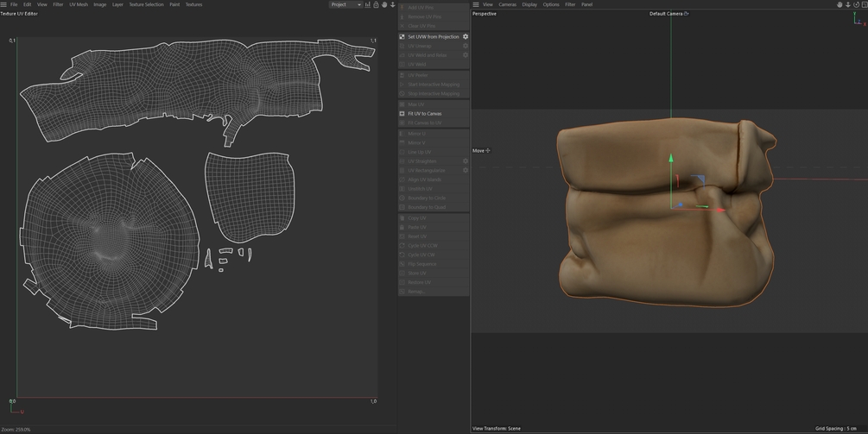Open the Textures menu
This screenshot has width=868, height=434.
(193, 4)
